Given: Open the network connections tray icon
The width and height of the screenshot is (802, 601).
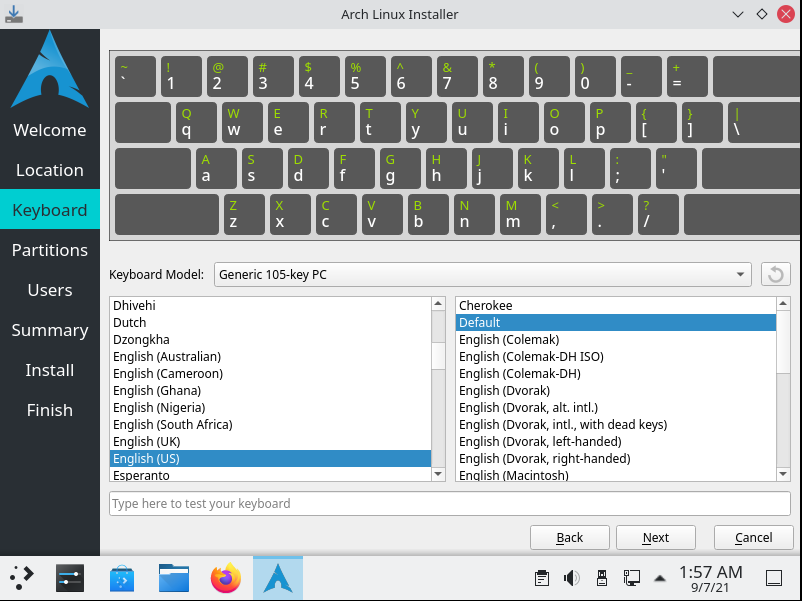Looking at the screenshot, I should [631, 578].
